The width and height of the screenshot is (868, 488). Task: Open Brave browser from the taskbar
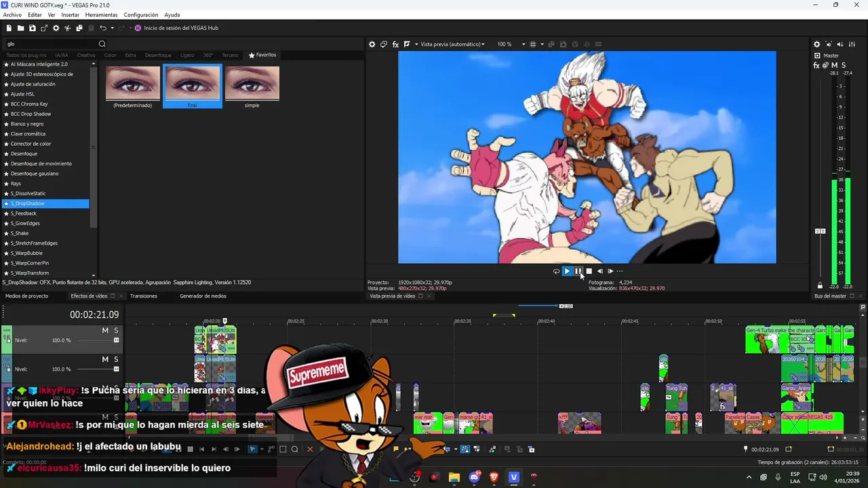coord(494,477)
